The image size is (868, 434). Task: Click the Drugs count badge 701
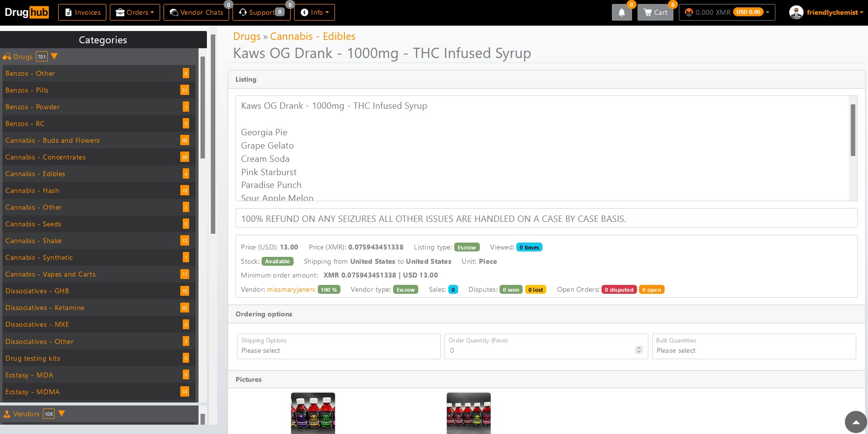[x=42, y=57]
